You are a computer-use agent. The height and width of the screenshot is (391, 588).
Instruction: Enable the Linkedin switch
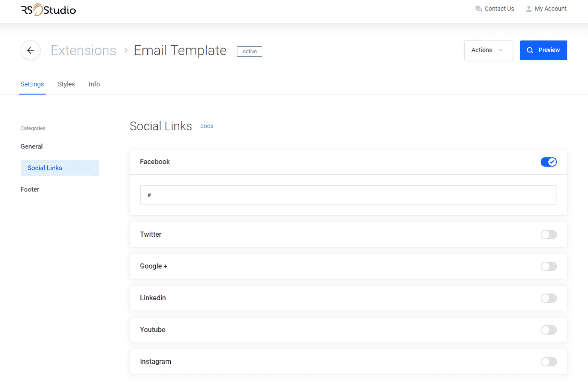(x=548, y=298)
